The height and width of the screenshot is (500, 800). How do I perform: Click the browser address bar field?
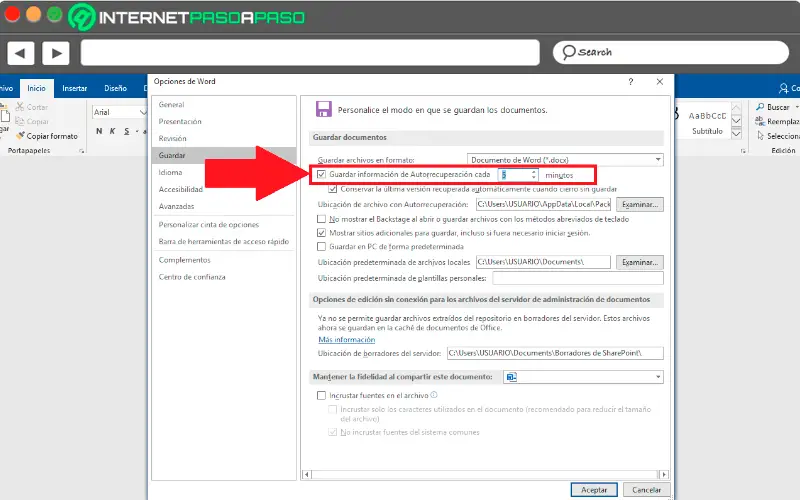pos(310,53)
